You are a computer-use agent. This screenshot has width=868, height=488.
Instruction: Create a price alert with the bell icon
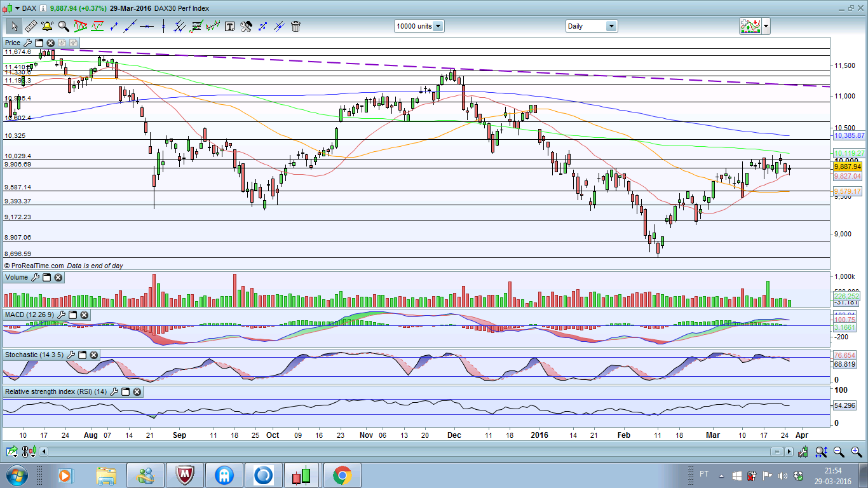[x=46, y=26]
